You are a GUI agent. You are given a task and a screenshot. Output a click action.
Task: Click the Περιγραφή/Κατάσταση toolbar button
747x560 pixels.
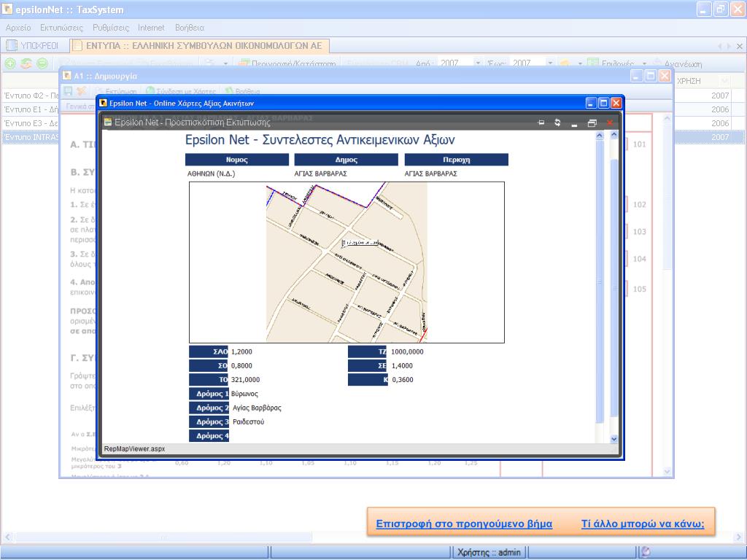pyautogui.click(x=287, y=63)
